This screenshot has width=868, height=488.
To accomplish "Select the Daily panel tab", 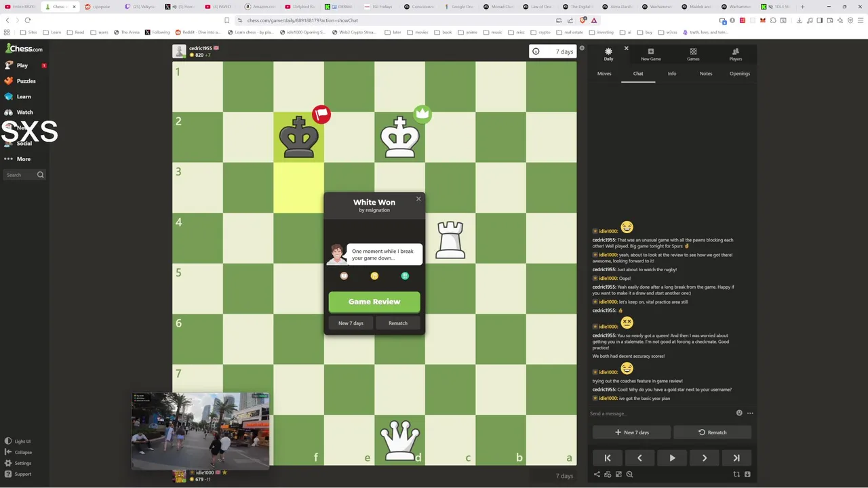I will tap(608, 54).
